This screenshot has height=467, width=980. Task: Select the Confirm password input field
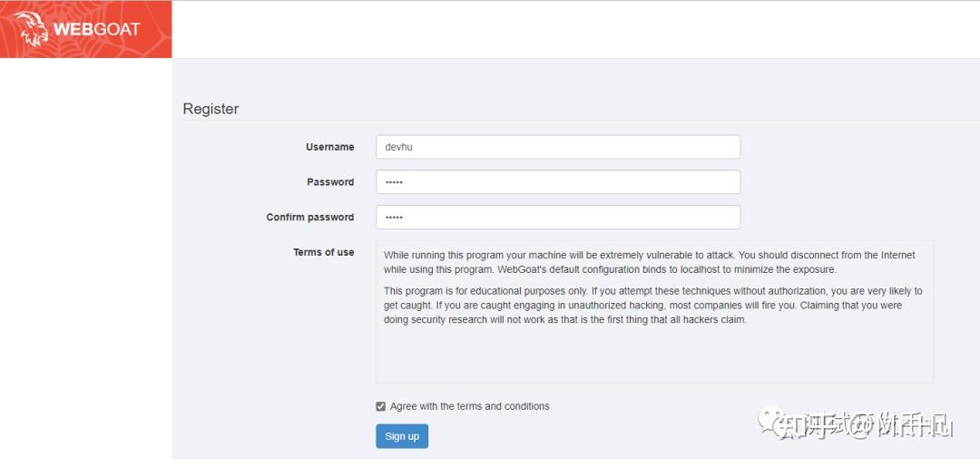(558, 218)
